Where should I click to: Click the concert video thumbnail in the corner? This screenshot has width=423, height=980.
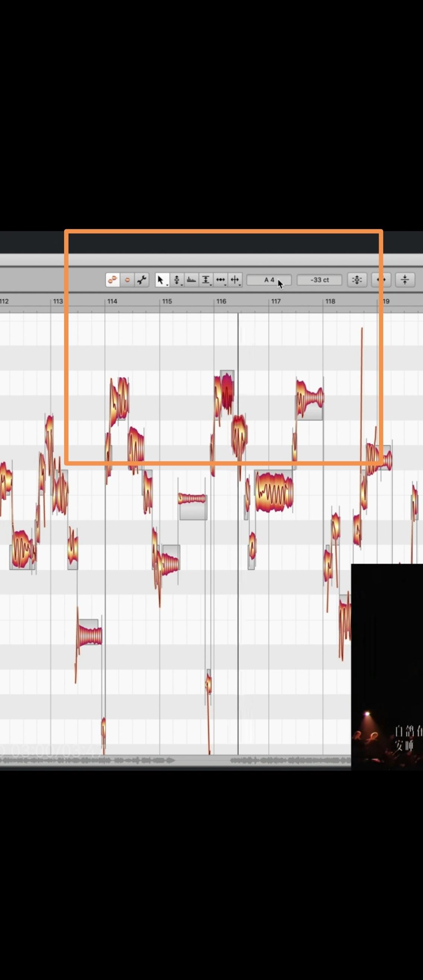point(387,668)
